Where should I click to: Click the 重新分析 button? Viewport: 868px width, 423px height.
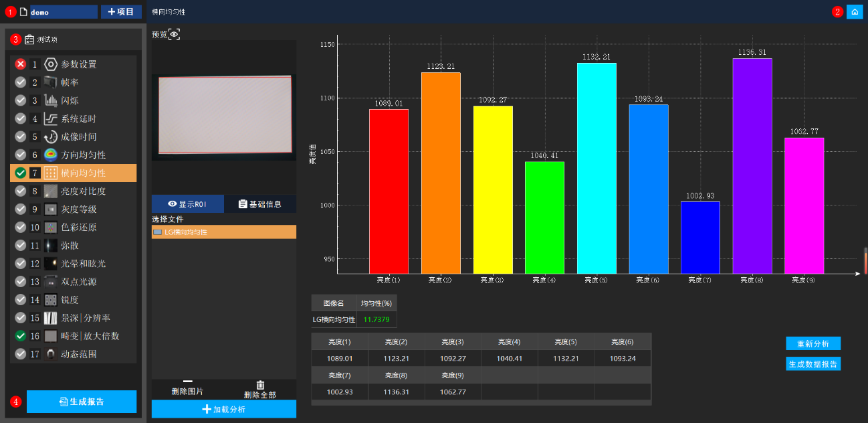(812, 343)
